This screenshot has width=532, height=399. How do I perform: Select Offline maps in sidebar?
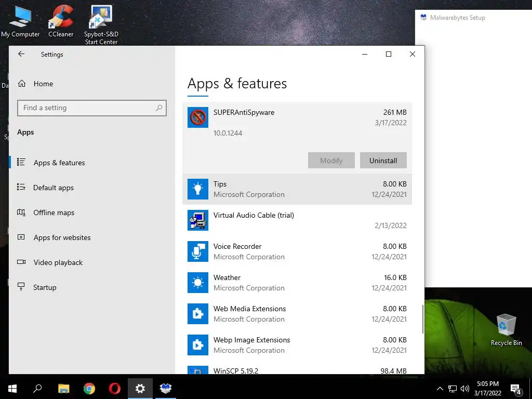[54, 212]
